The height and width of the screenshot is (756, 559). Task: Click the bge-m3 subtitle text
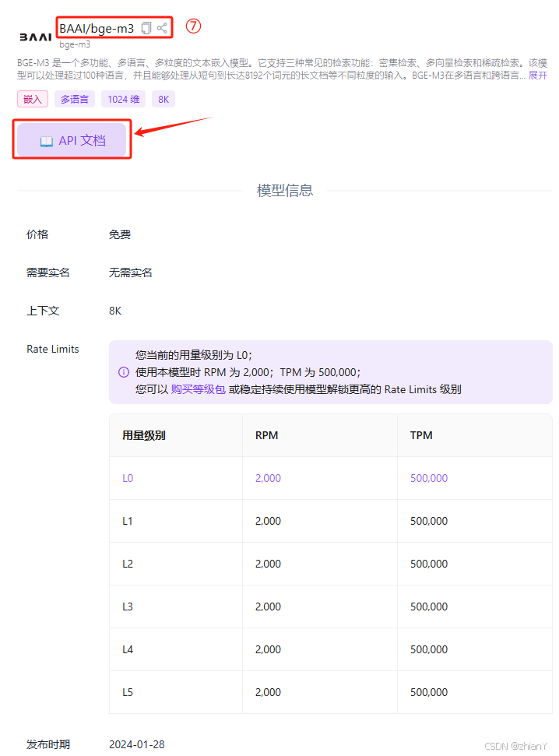click(75, 44)
